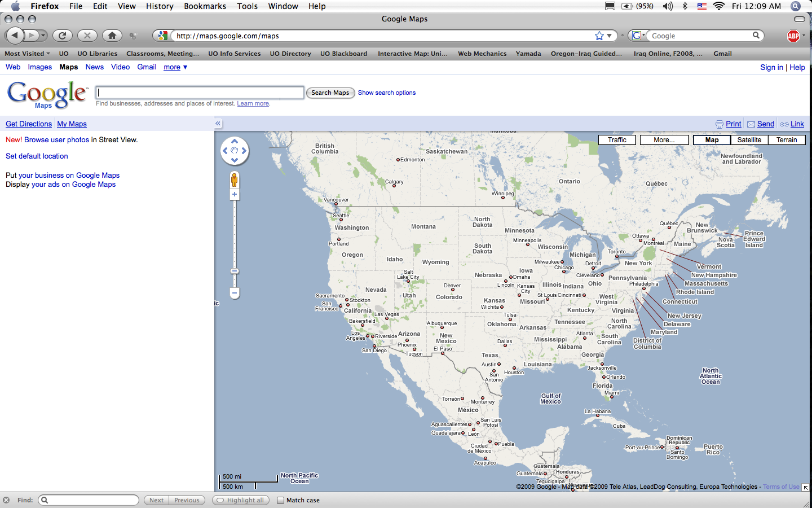This screenshot has width=812, height=508.
Task: Click the bookmark star in the address bar
Action: point(599,36)
